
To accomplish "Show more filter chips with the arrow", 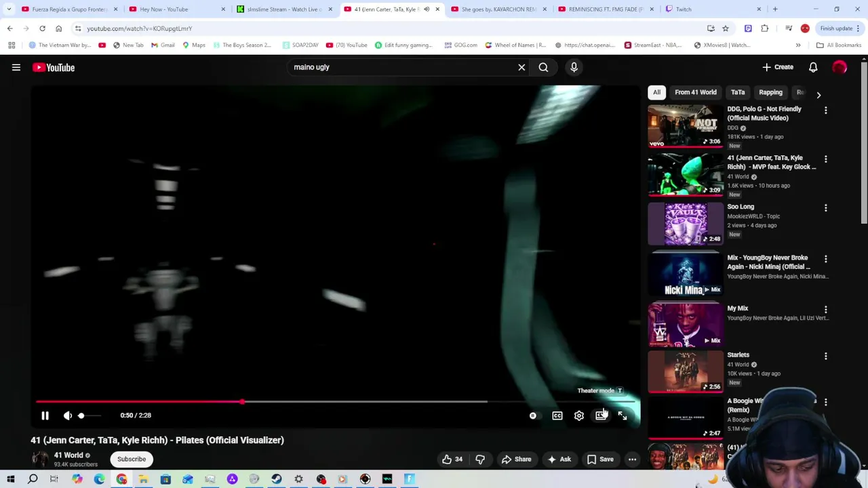I will [818, 95].
